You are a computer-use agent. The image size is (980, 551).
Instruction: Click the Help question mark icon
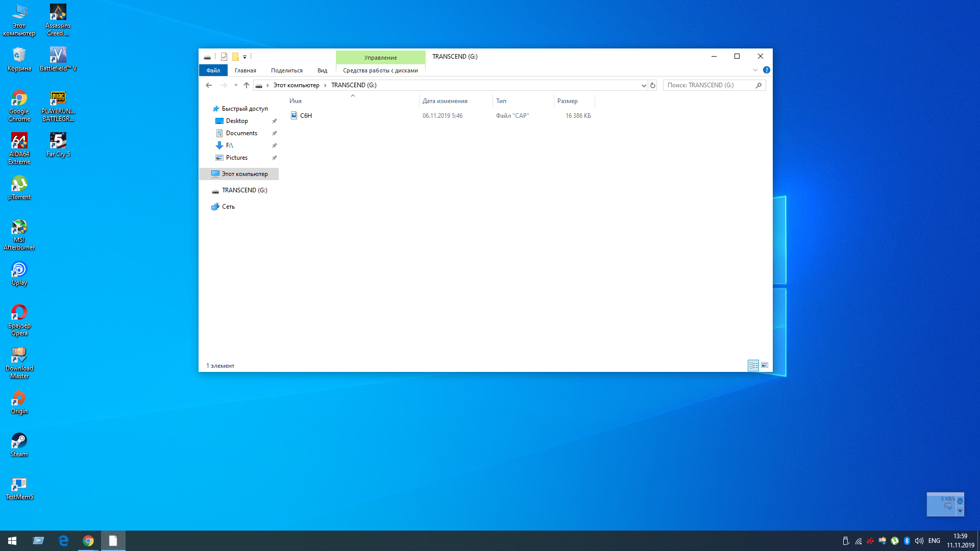766,70
